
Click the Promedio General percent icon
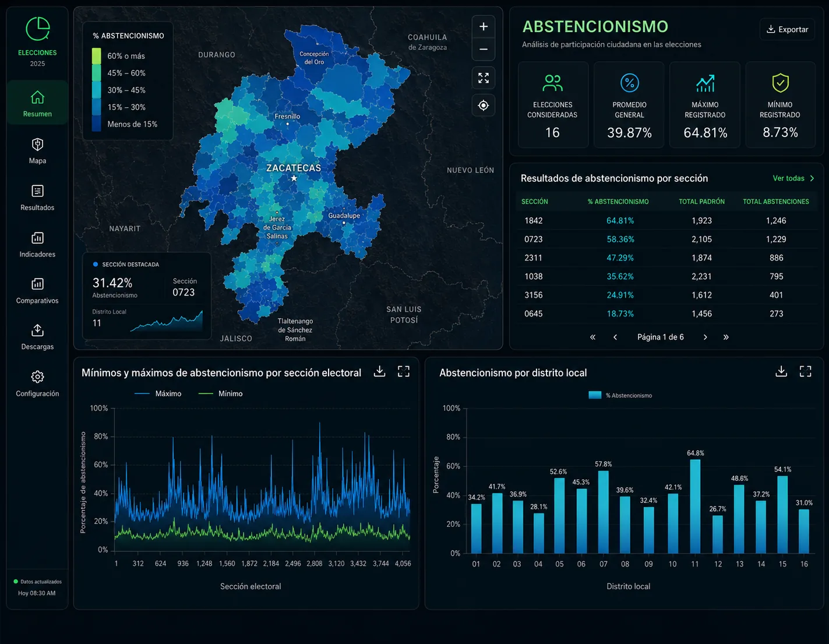[629, 83]
